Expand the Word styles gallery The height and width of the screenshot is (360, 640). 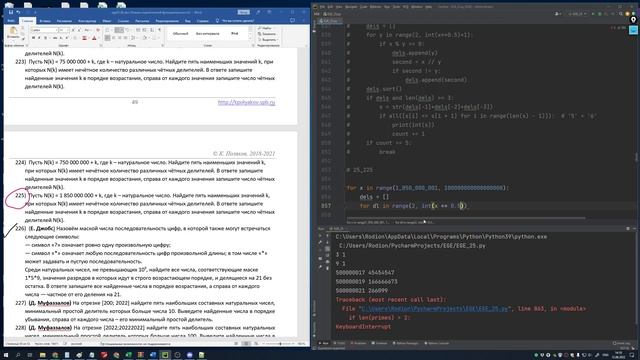click(x=250, y=39)
